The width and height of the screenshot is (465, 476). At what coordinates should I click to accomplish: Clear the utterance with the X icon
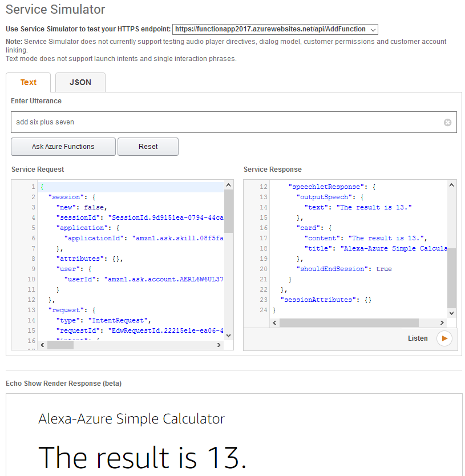point(447,122)
